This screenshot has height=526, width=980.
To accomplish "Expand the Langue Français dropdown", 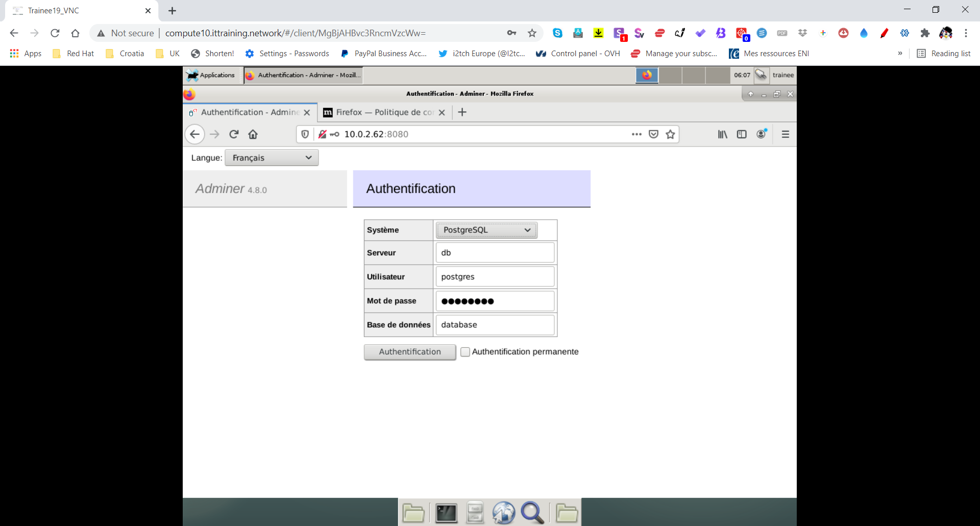I will click(272, 158).
